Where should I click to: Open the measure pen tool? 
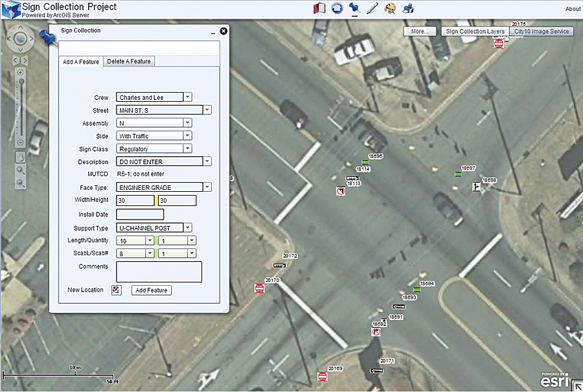pos(372,8)
